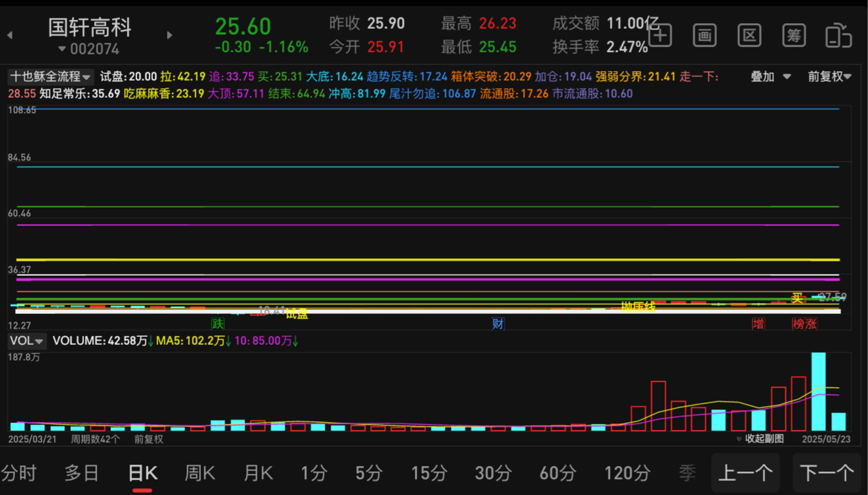Switch to 120分 chart tab
This screenshot has height=495, width=868.
627,473
